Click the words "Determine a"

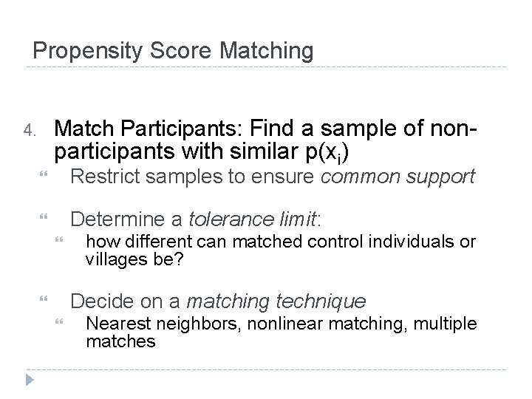(x=127, y=219)
